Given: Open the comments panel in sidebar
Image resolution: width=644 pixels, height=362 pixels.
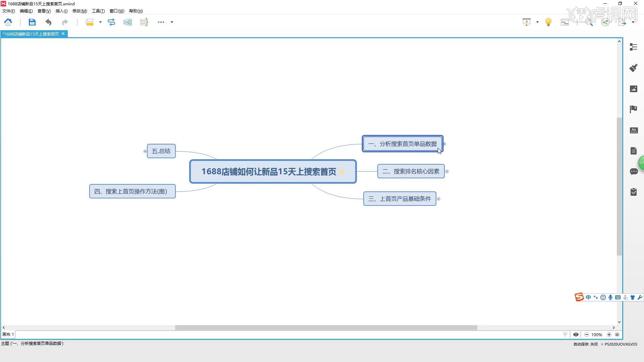Looking at the screenshot, I should click(x=634, y=172).
